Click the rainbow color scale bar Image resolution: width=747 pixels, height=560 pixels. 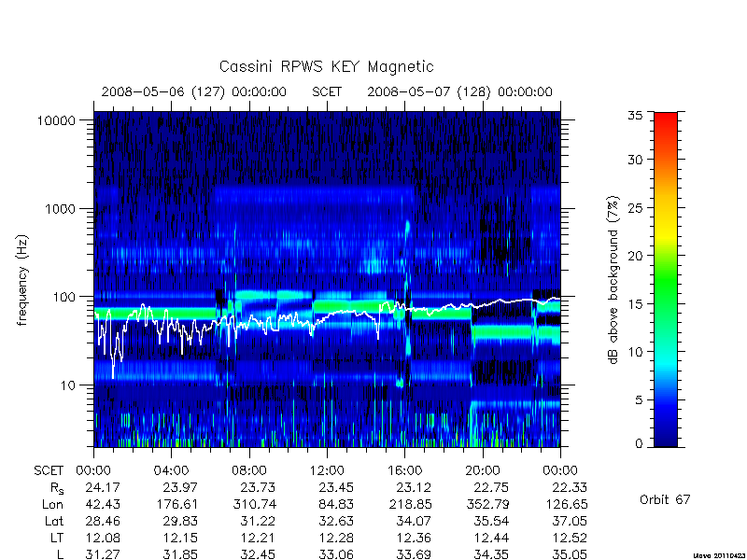point(666,279)
